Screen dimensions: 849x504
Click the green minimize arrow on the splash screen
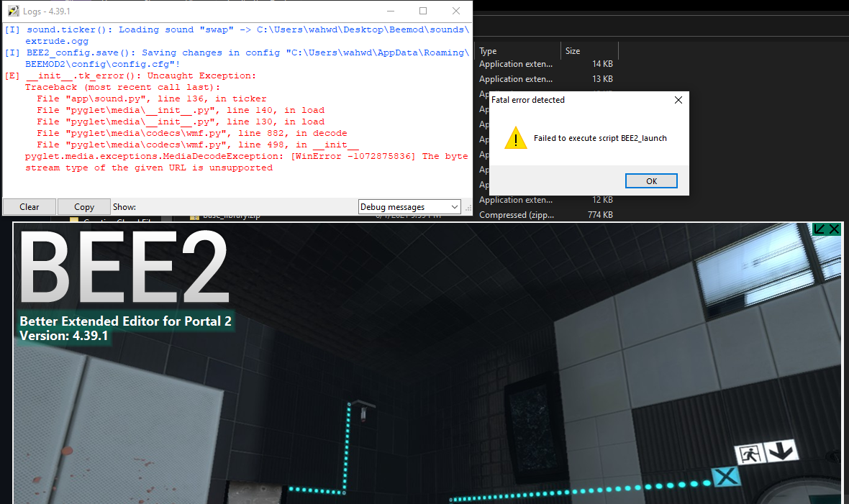coord(820,229)
